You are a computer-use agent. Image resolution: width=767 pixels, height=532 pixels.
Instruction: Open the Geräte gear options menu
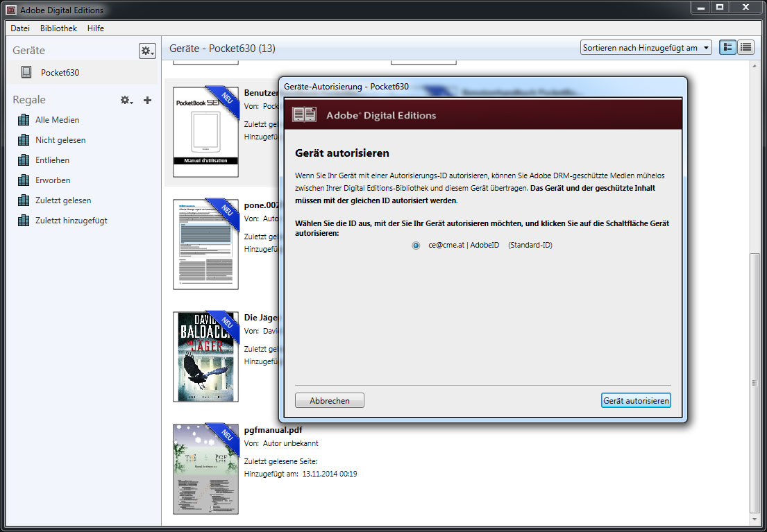click(x=147, y=51)
